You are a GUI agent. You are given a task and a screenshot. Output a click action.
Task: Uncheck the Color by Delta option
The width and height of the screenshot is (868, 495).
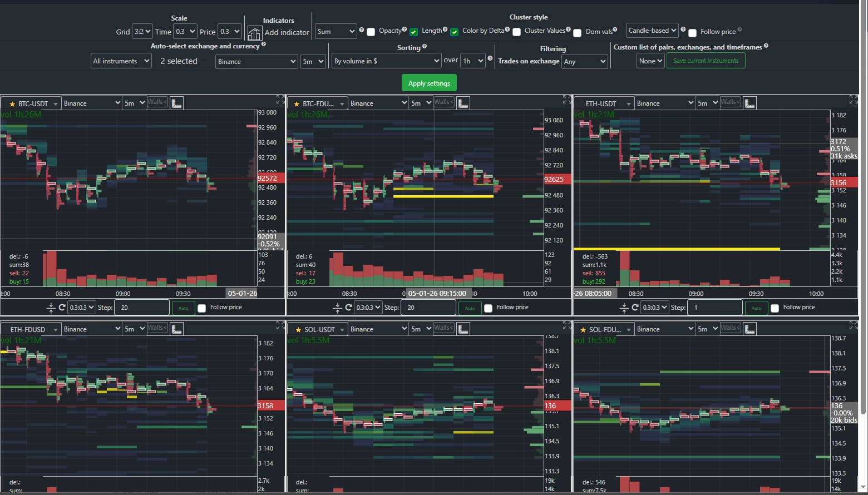pyautogui.click(x=455, y=32)
